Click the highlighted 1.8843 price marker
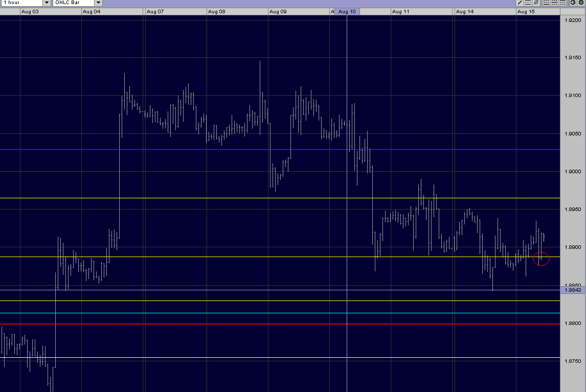Viewport: 586px width, 392px height. (573, 290)
